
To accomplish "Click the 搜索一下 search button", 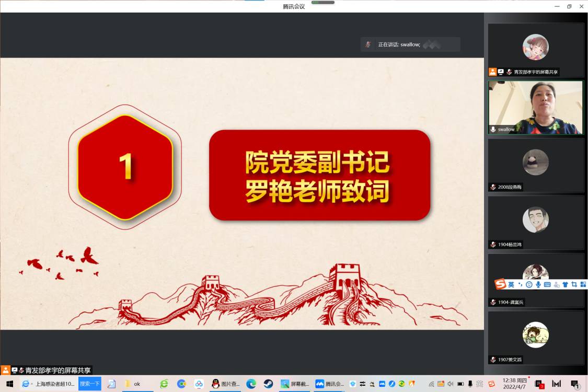I will [x=89, y=384].
